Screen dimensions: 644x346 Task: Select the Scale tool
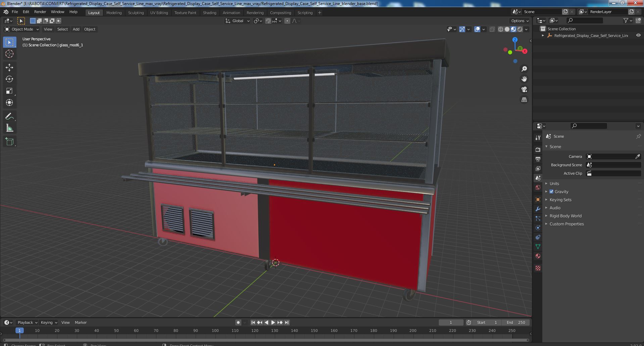9,91
